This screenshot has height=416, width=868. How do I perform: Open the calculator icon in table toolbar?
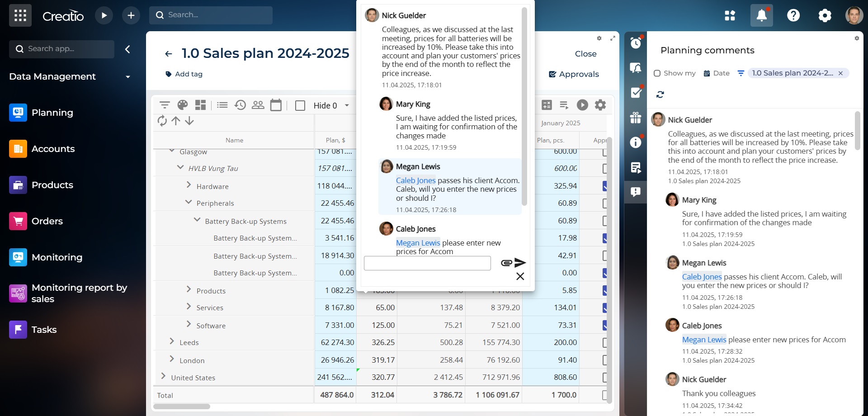coord(547,105)
